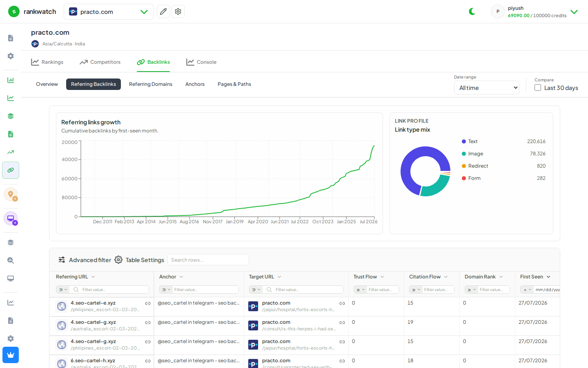Click the Form legend color dot
The width and height of the screenshot is (588, 368).
click(x=464, y=178)
